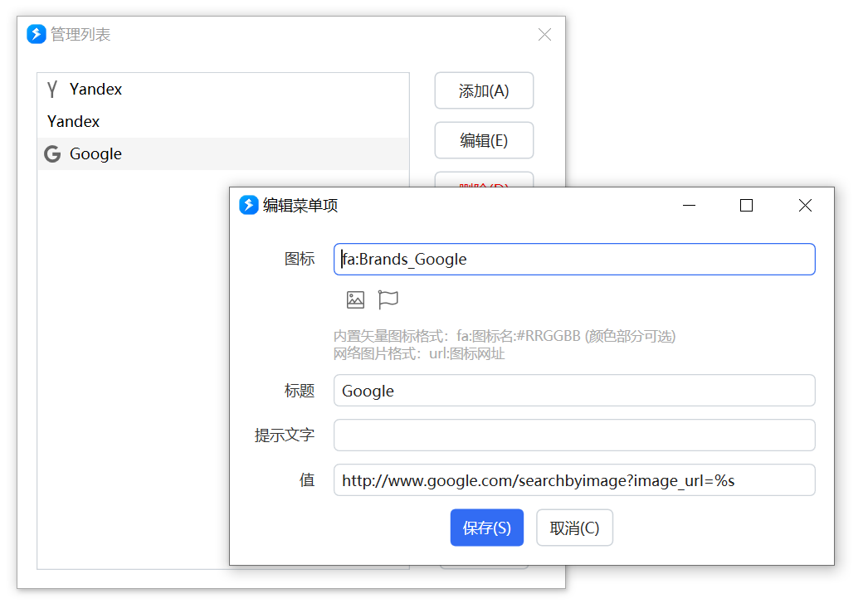Click the app logo in 管理列表 title bar
The height and width of the screenshot is (613, 868).
tap(37, 34)
